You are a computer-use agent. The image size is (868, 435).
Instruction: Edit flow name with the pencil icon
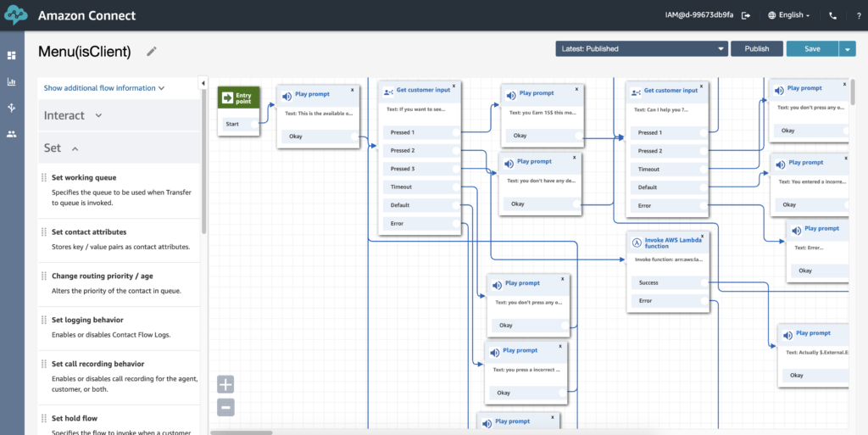coord(152,52)
